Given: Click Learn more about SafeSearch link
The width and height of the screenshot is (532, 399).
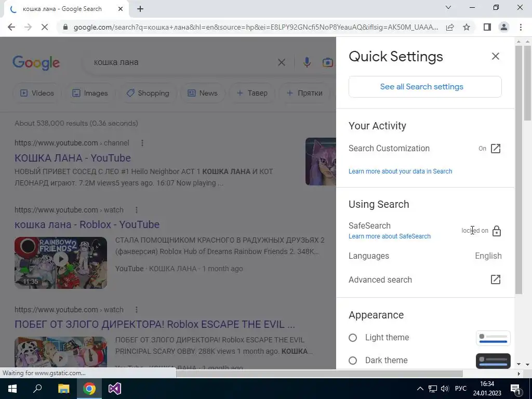Looking at the screenshot, I should (390, 236).
